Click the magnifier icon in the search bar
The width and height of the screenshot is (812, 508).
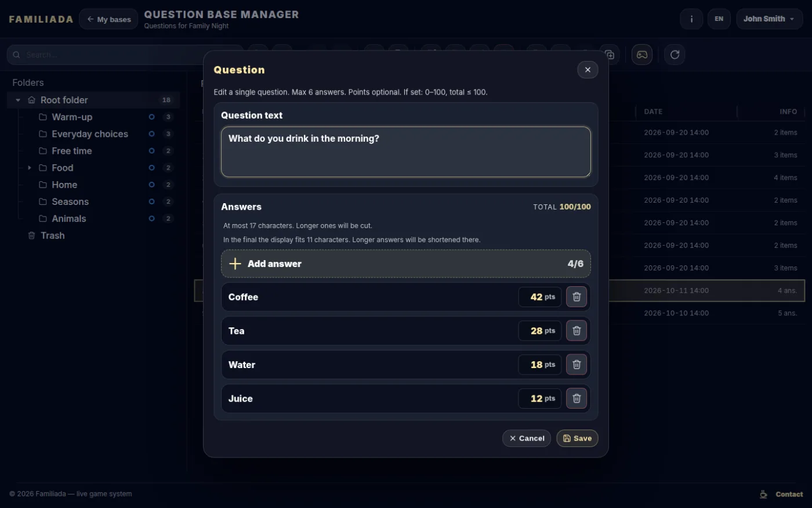(16, 55)
